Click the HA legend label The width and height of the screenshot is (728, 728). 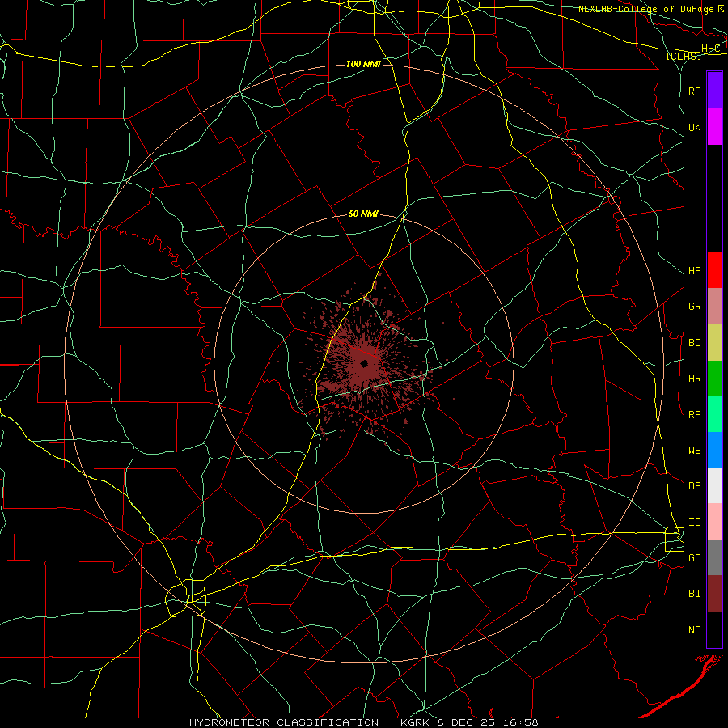694,271
